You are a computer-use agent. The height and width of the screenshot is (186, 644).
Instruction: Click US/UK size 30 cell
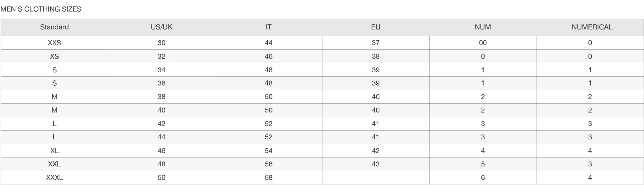162,43
